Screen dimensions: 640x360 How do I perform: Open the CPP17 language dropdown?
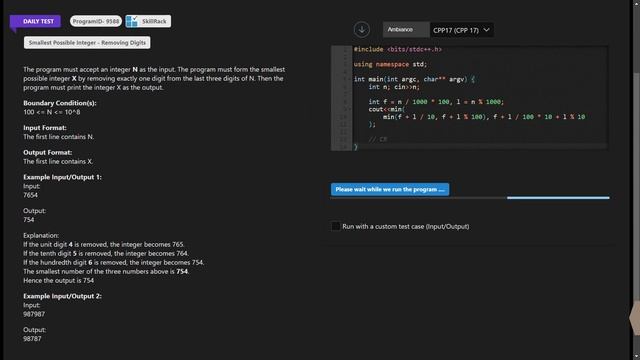[462, 30]
